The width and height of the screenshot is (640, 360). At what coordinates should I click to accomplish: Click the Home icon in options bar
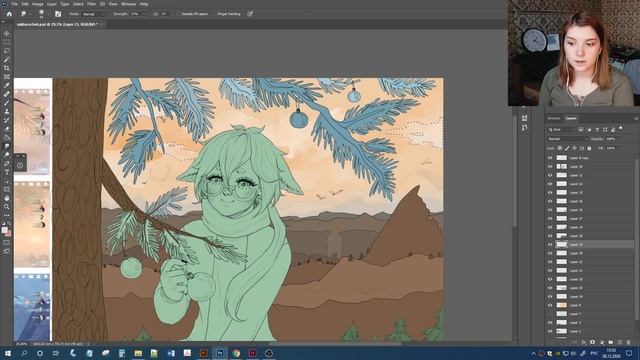pos(9,14)
